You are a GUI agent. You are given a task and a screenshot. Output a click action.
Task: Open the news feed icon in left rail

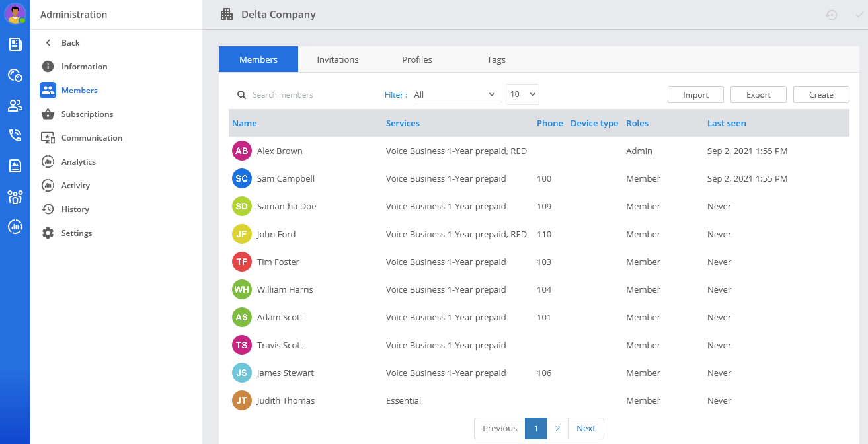[x=15, y=44]
